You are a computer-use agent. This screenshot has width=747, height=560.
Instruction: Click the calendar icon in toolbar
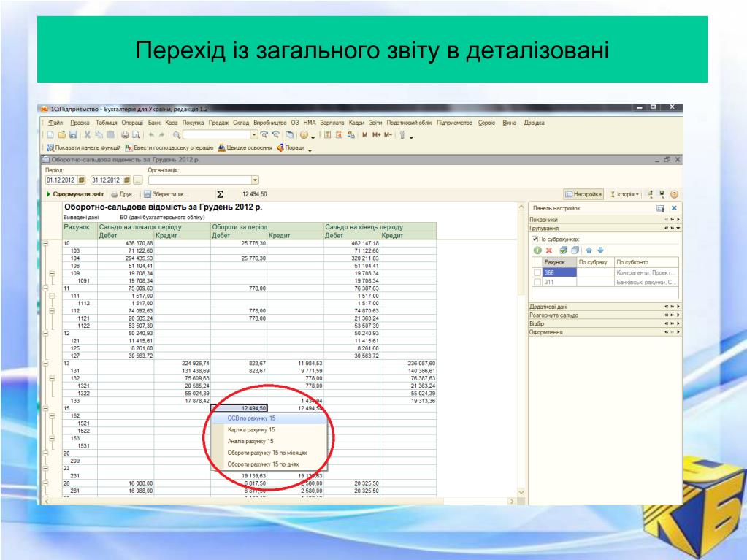click(x=340, y=135)
